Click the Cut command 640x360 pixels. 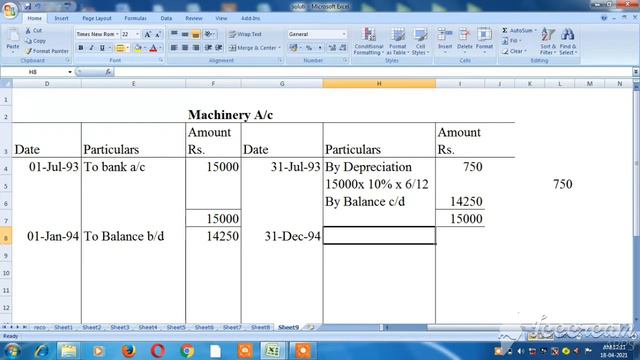pyautogui.click(x=34, y=31)
